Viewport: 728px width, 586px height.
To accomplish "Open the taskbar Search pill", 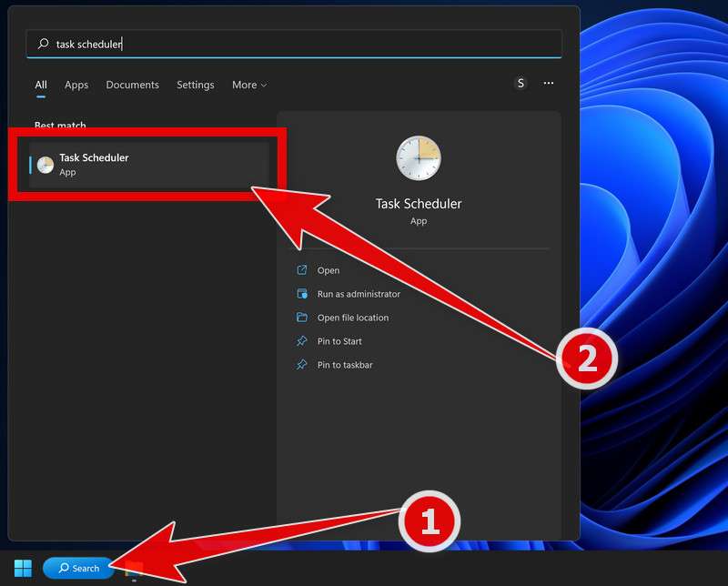I will pyautogui.click(x=79, y=568).
